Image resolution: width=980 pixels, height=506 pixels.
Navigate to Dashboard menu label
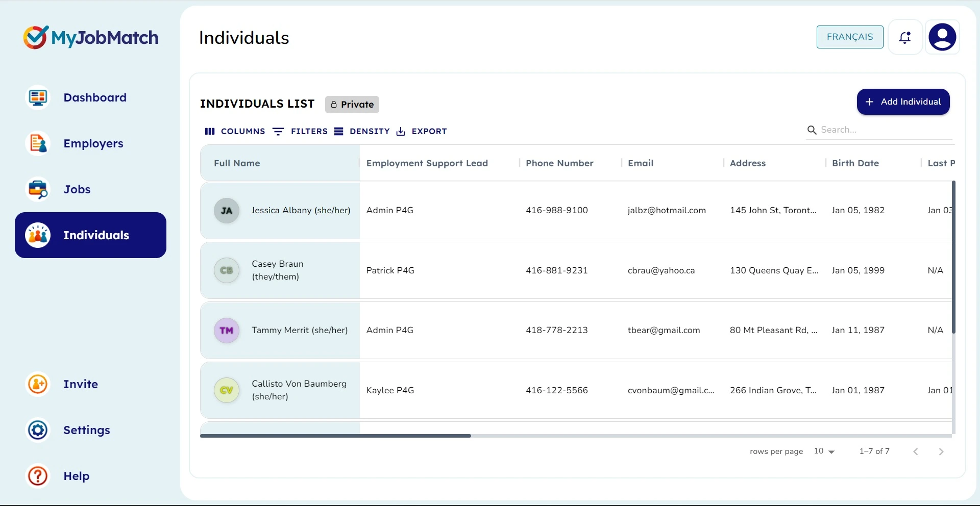(x=95, y=97)
